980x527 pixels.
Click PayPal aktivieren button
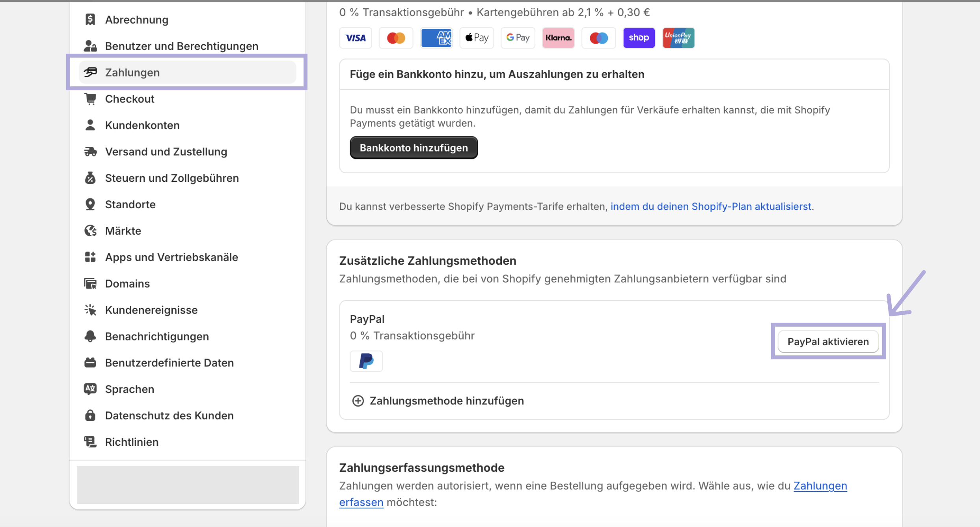pos(828,342)
